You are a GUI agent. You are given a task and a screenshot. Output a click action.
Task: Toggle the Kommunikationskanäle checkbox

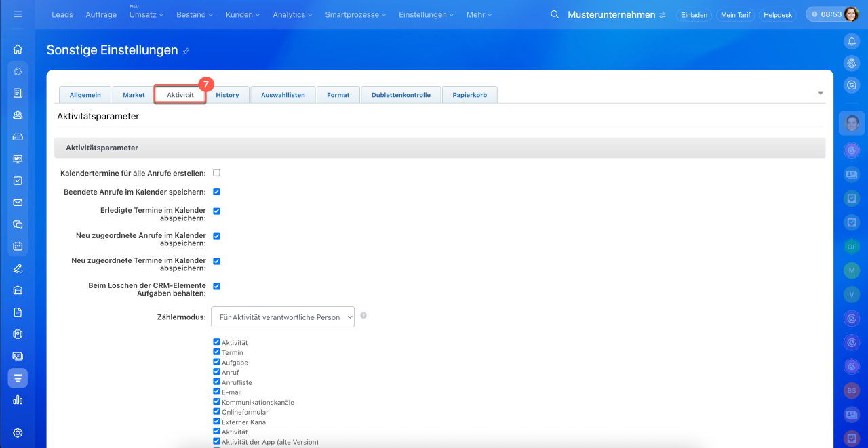coord(217,402)
